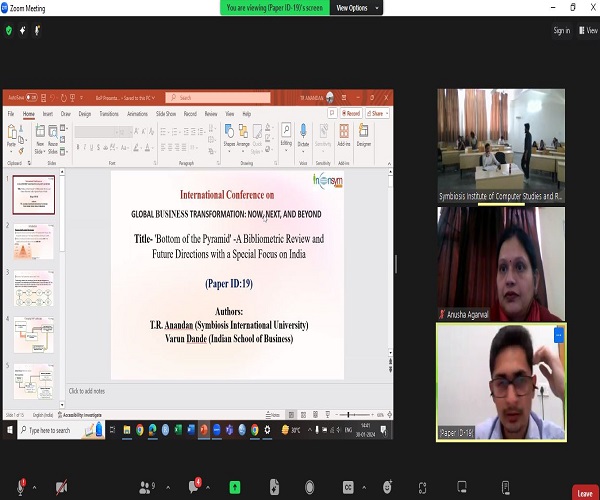Click more options on Paper ID-19 video
The image size is (600, 500).
click(559, 335)
